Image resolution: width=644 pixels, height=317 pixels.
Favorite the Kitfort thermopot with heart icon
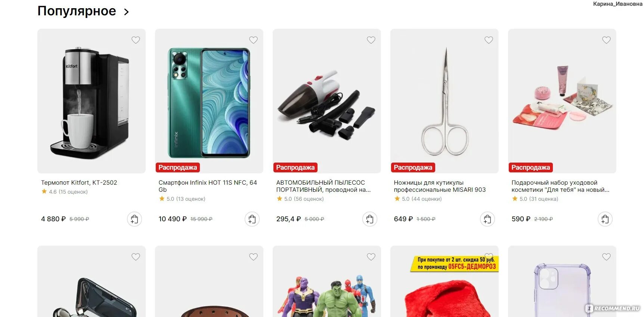pos(136,40)
